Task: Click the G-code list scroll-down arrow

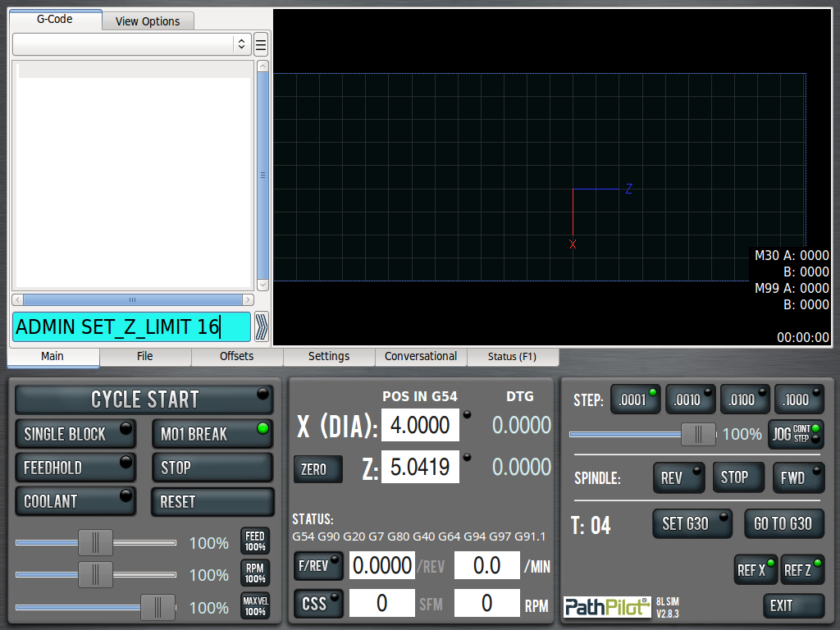Action: [262, 285]
